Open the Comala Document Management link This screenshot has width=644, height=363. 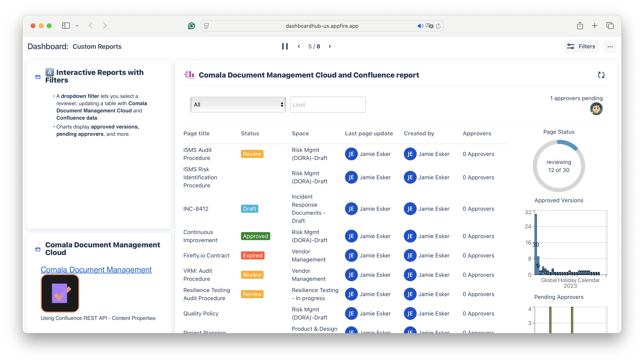pos(96,270)
